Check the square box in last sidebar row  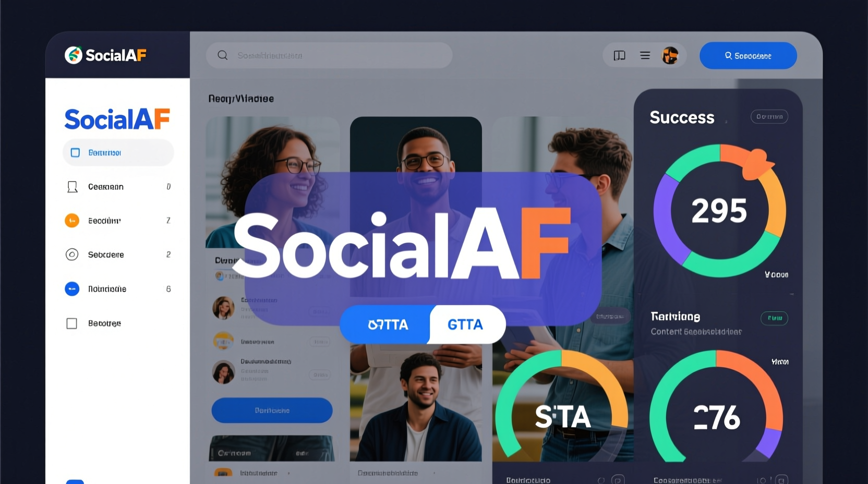coord(72,323)
